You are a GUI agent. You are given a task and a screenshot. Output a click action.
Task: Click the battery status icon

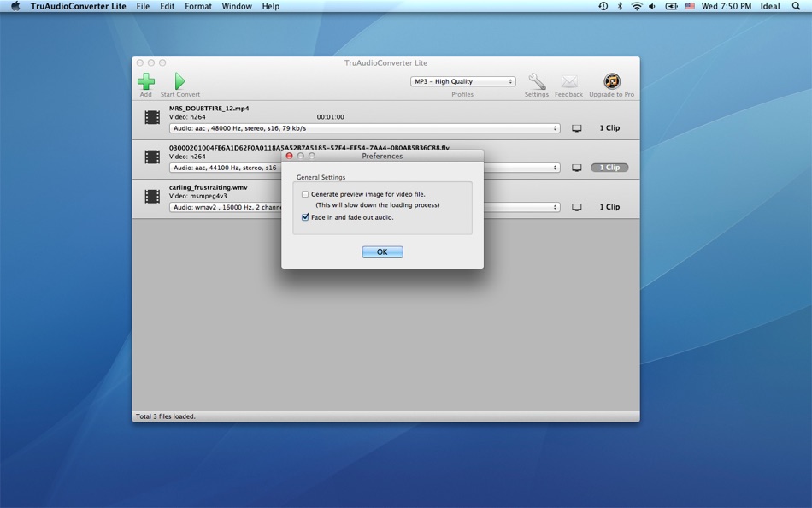click(x=671, y=6)
